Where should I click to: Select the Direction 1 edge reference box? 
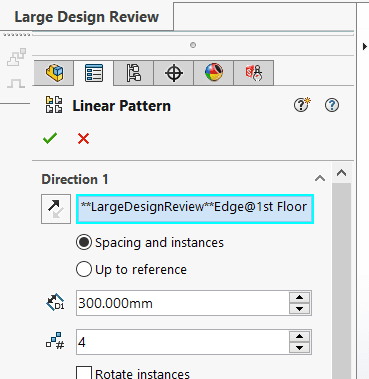195,209
